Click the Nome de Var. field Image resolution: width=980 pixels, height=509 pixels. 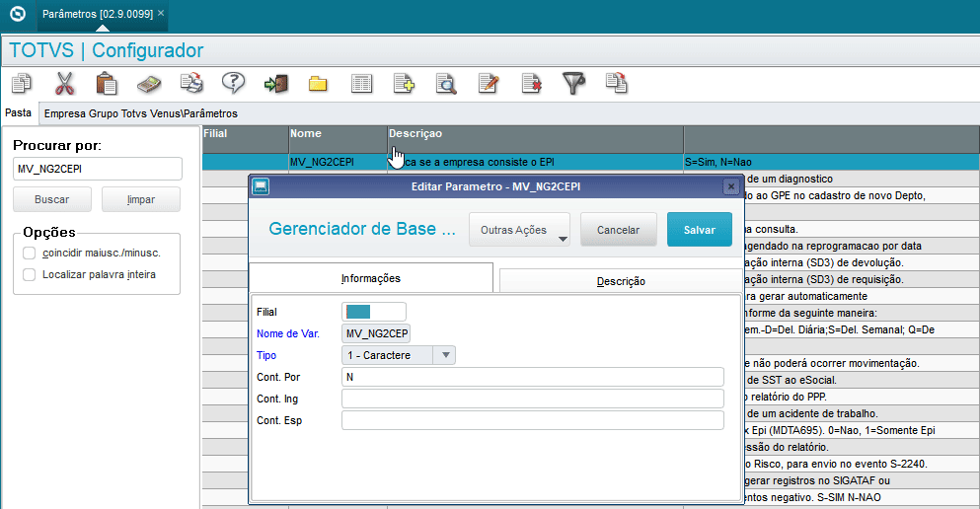point(376,333)
